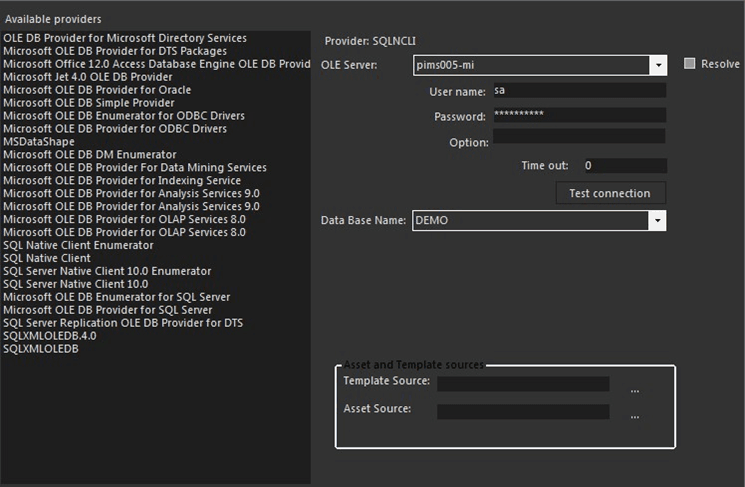Select MSDataShape in providers list
745x487 pixels.
click(39, 142)
